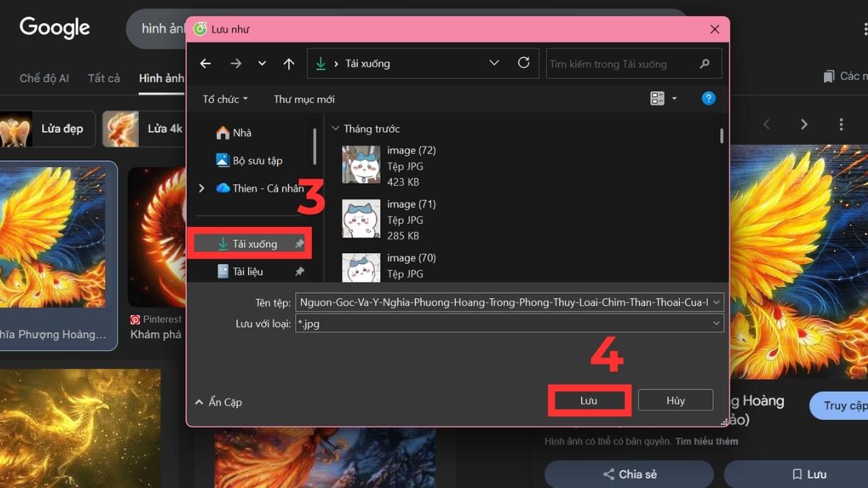Click the search magnifier icon
The height and width of the screenshot is (488, 868).
705,64
